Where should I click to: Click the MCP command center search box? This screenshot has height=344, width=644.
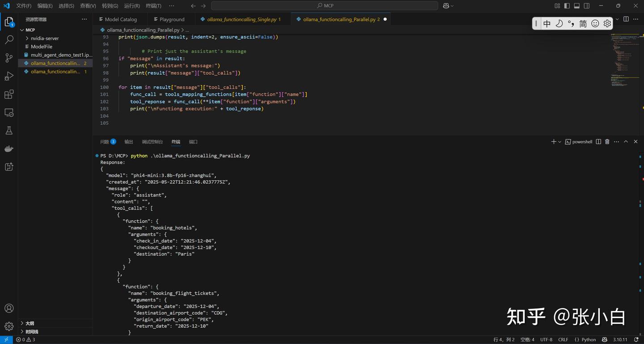(325, 6)
